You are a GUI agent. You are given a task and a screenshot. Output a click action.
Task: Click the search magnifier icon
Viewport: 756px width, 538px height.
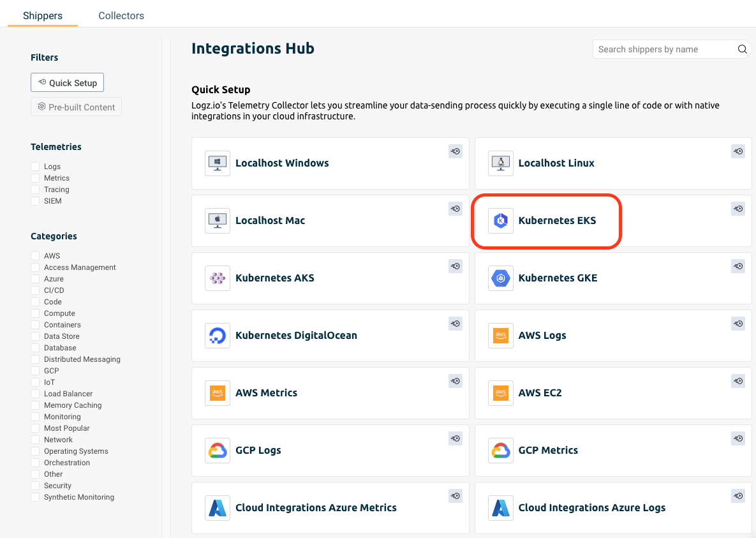pyautogui.click(x=742, y=49)
